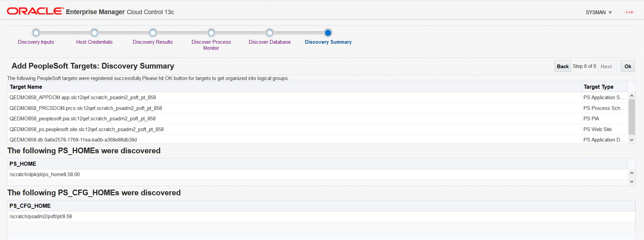Click down arrow of PS_HOME table scrollbar
This screenshot has height=240, width=644.
click(x=632, y=182)
